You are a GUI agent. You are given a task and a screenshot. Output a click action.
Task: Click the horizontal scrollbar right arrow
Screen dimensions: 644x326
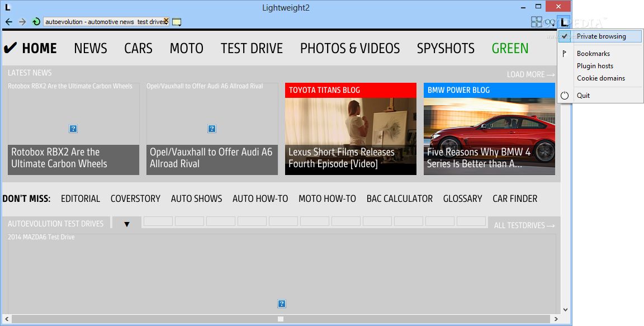[556, 319]
